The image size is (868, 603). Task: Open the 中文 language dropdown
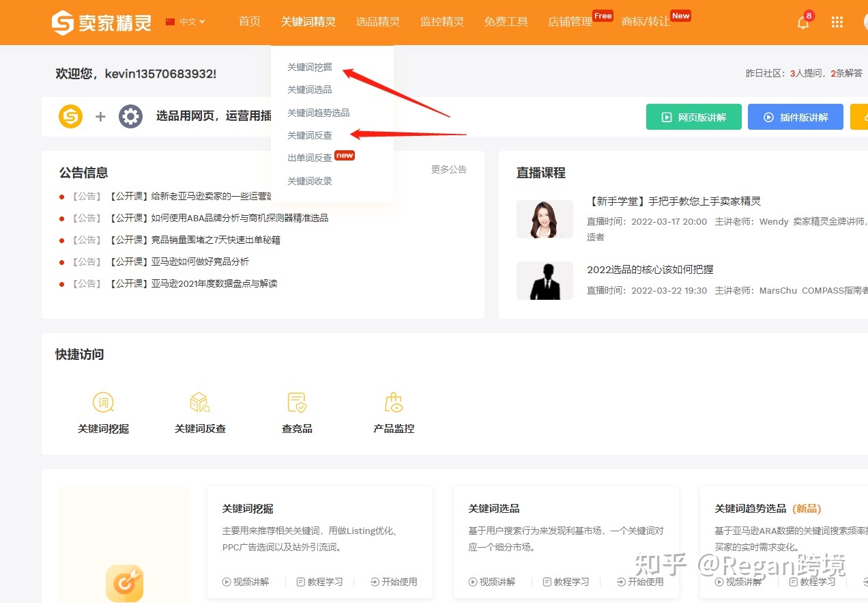pos(185,22)
